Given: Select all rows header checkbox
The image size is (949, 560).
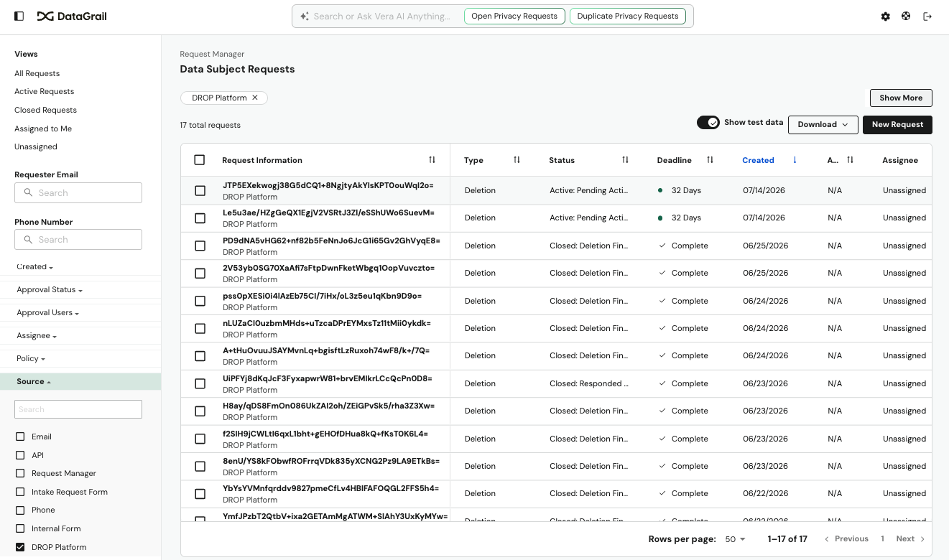Looking at the screenshot, I should click(x=200, y=160).
